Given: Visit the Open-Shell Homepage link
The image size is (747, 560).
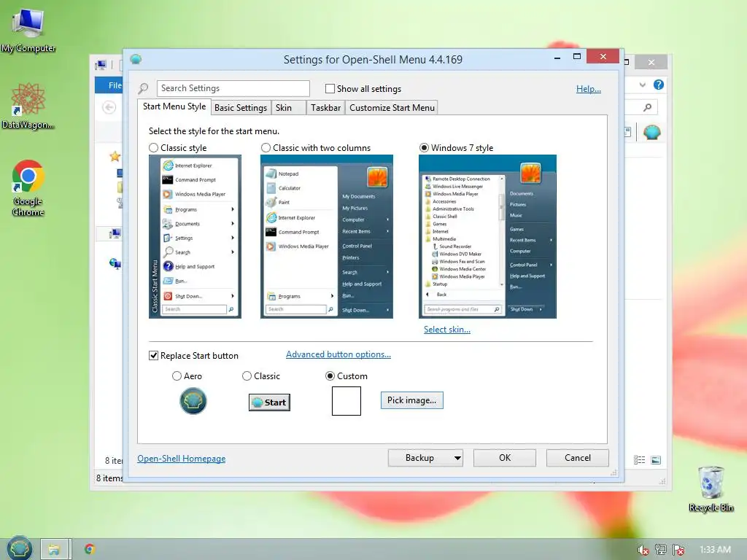Looking at the screenshot, I should [182, 459].
